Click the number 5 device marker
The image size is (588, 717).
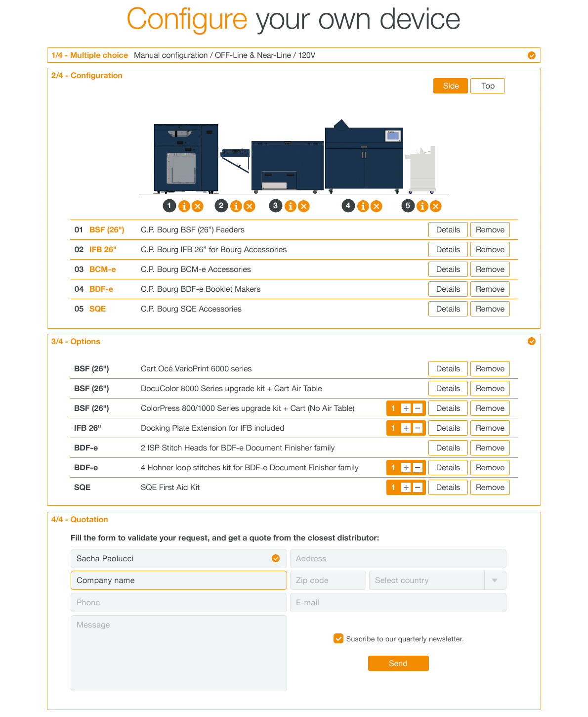408,206
